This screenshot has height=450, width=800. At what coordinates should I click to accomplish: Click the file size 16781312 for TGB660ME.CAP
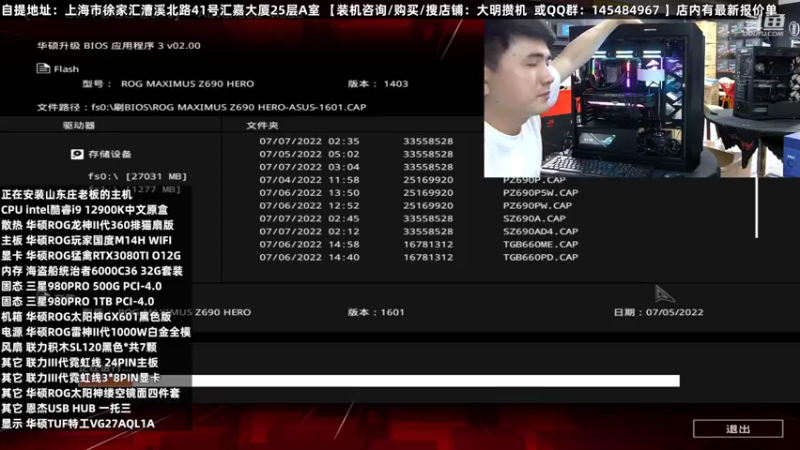[428, 244]
